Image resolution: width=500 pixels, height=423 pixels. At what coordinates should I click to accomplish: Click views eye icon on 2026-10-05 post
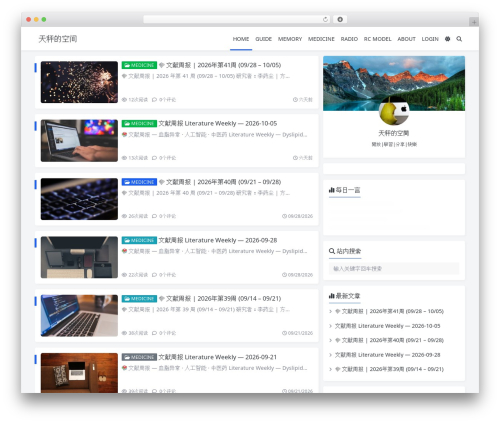(124, 158)
